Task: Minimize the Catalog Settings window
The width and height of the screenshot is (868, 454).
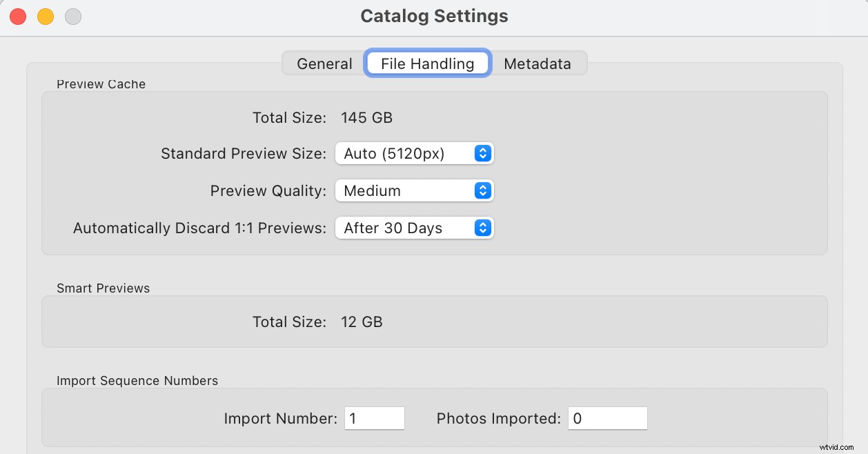Action: tap(45, 16)
